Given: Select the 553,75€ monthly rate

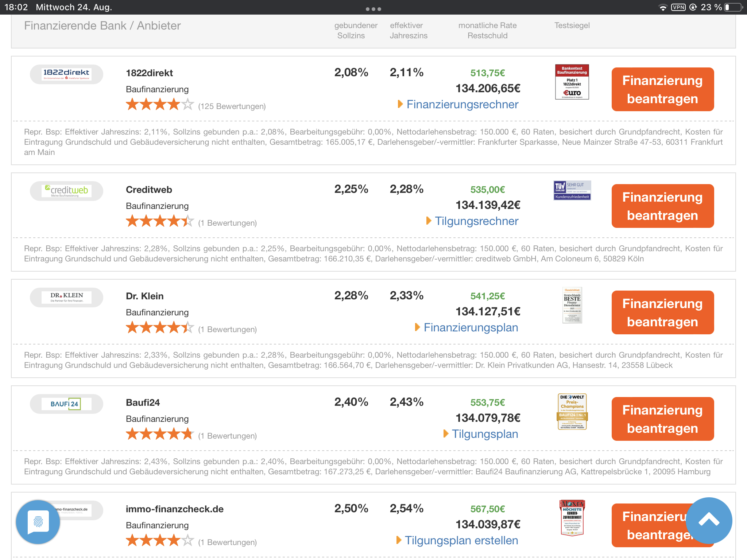Looking at the screenshot, I should point(488,402).
